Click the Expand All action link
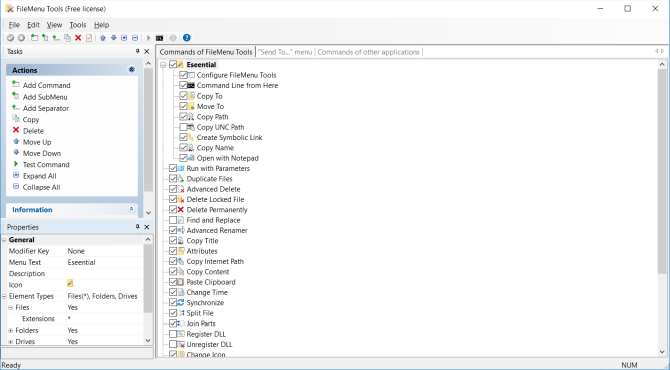Image resolution: width=670 pixels, height=370 pixels. (x=40, y=176)
